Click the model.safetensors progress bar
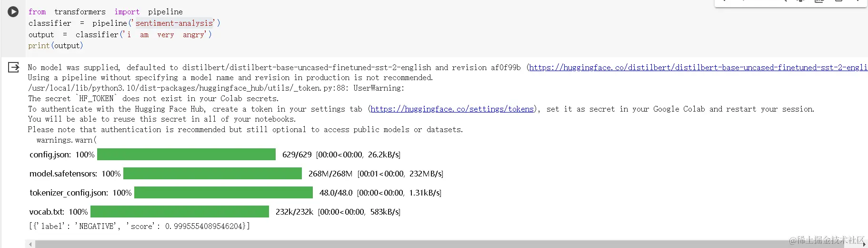The width and height of the screenshot is (868, 248). point(212,174)
